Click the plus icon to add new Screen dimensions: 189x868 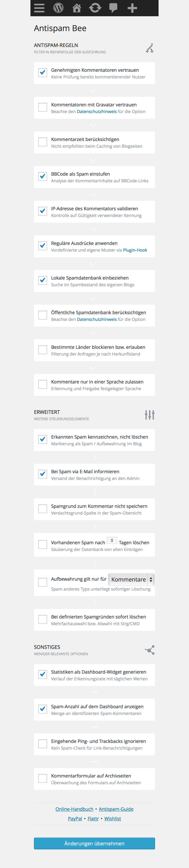point(132,8)
